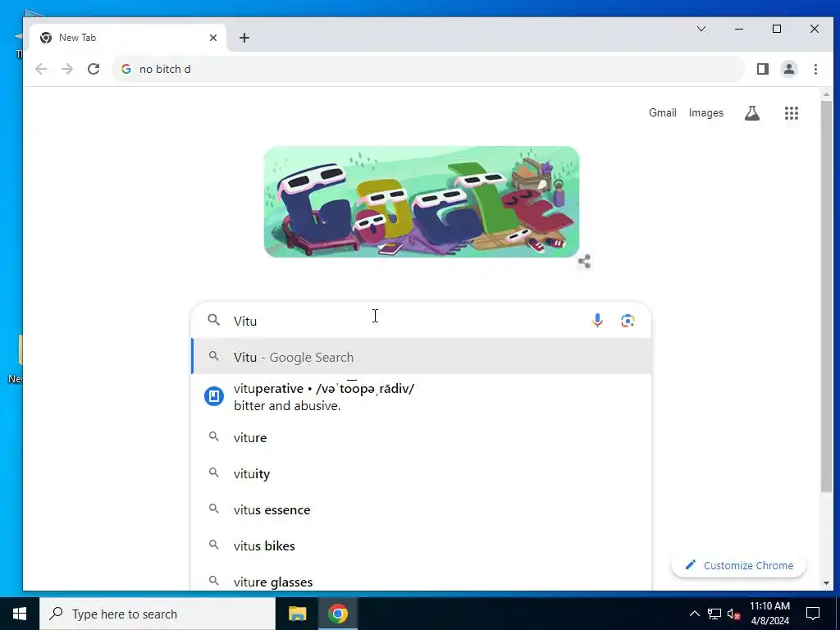Click the Windows taskbar search box
This screenshot has width=840, height=630.
[157, 614]
